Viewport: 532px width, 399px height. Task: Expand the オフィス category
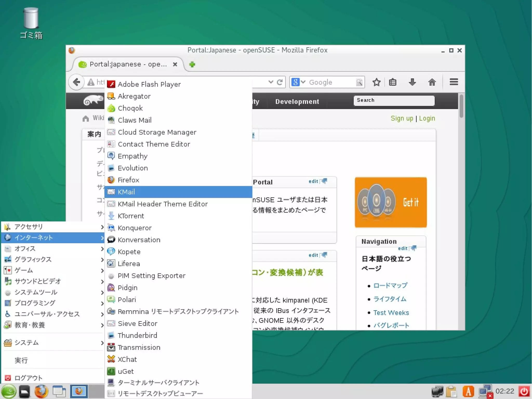pos(53,248)
